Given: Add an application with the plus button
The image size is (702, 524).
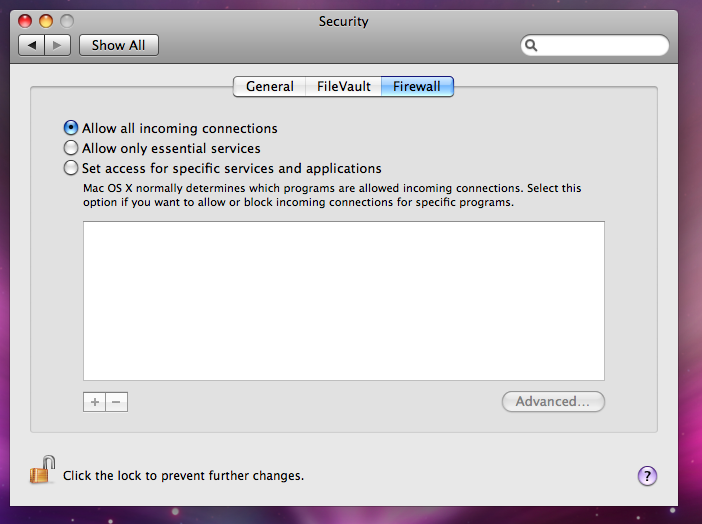Looking at the screenshot, I should tap(94, 402).
